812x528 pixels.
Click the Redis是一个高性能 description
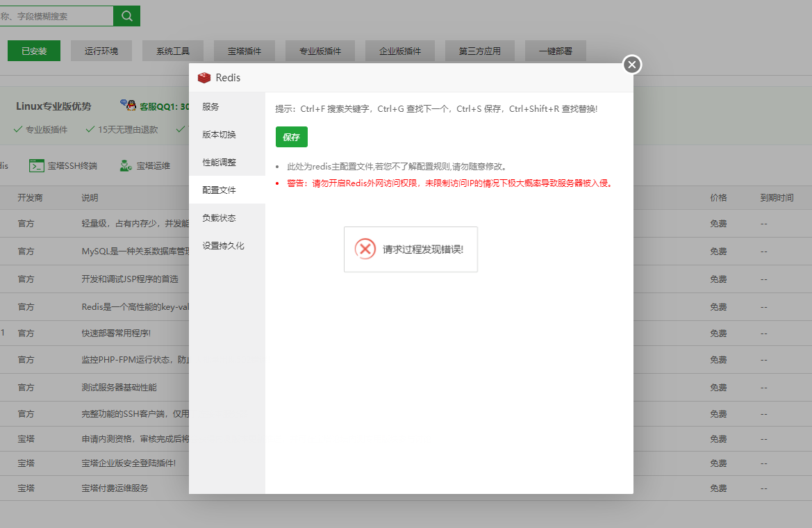pos(135,307)
